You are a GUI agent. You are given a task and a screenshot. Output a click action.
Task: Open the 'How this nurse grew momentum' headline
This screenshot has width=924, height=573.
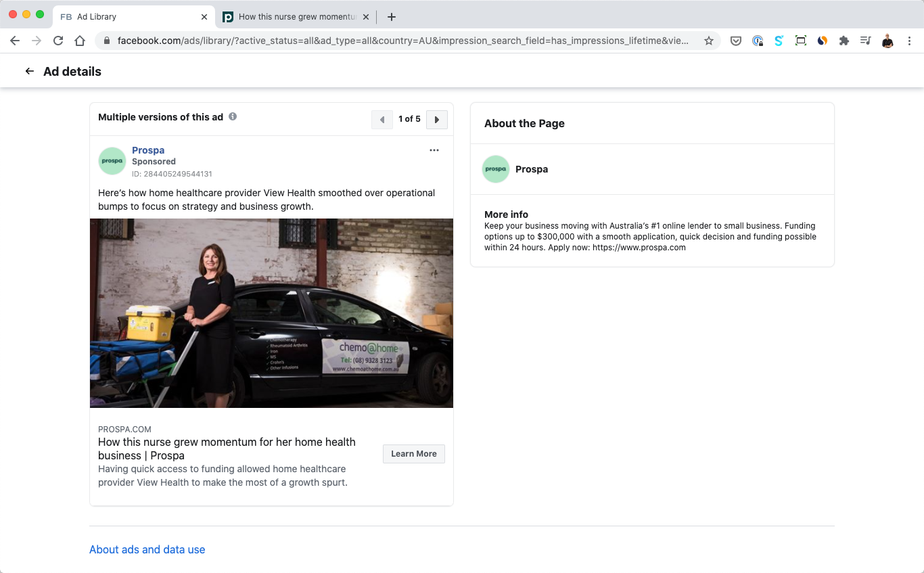pos(227,449)
